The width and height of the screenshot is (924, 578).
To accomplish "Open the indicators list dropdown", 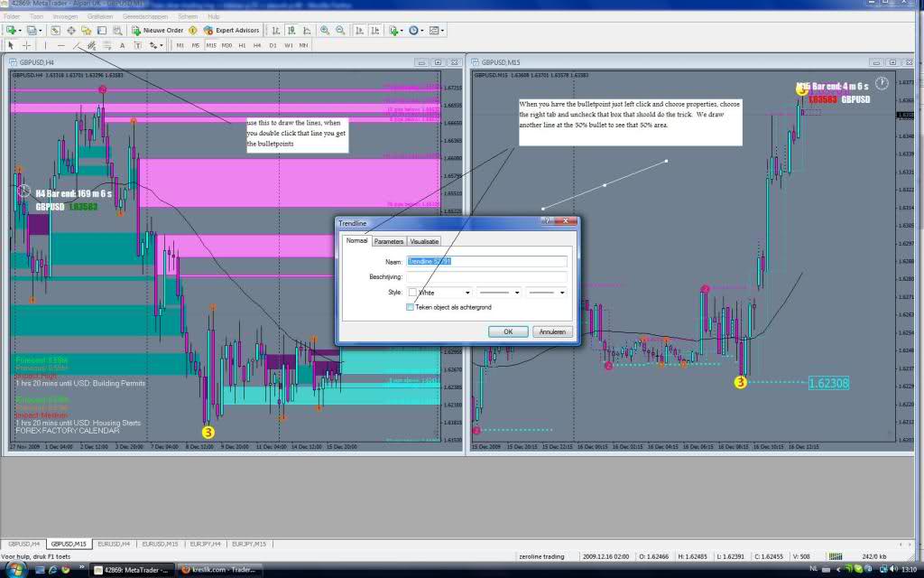I will [396, 30].
